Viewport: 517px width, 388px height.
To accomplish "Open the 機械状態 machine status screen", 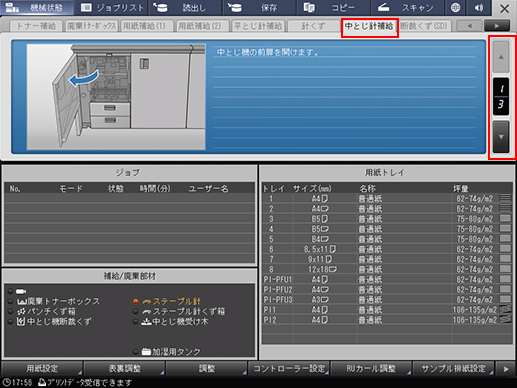I will (37, 7).
